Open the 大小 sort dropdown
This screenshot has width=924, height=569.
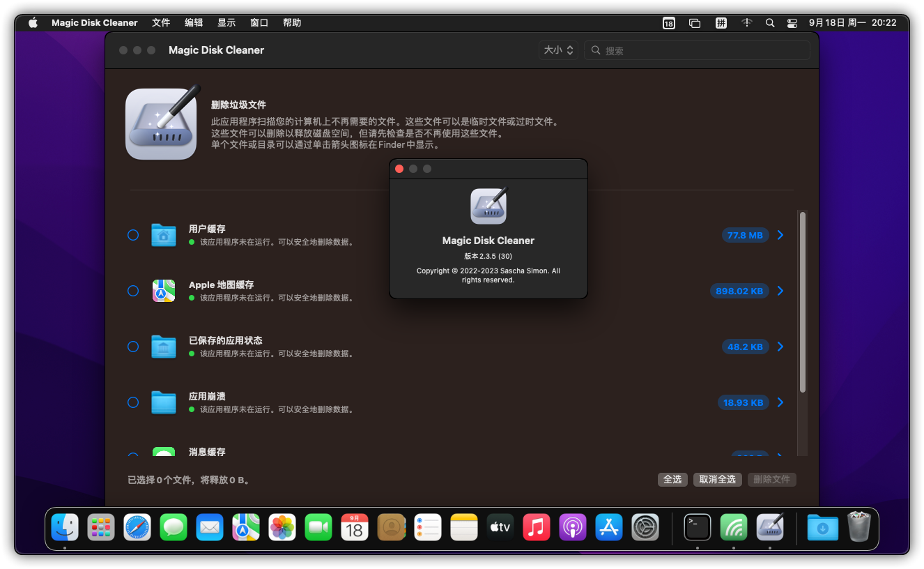pos(558,50)
